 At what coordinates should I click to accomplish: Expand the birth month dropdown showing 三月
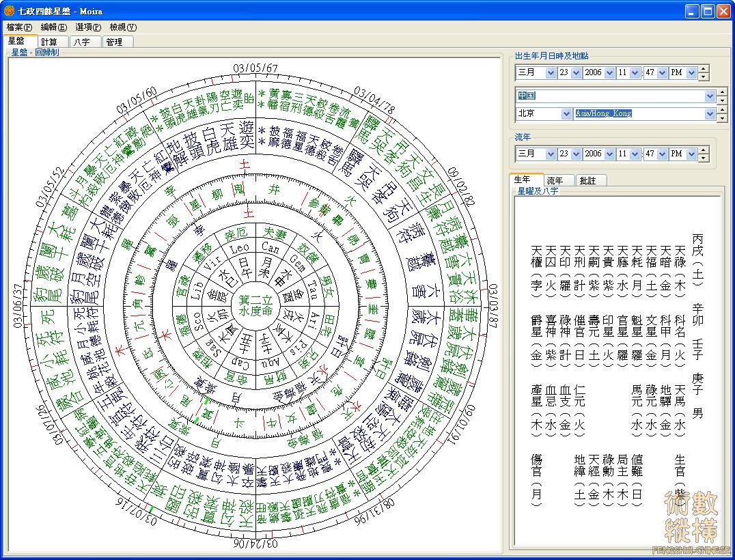551,72
